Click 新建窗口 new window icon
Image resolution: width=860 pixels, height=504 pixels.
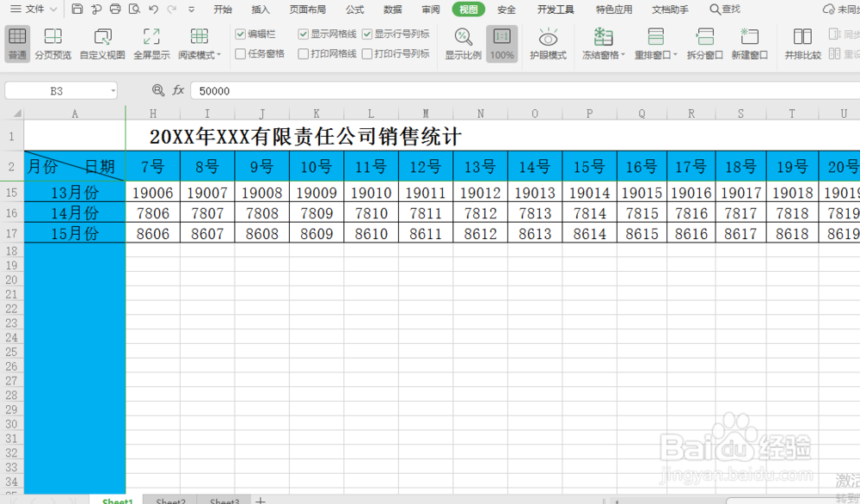(x=749, y=44)
